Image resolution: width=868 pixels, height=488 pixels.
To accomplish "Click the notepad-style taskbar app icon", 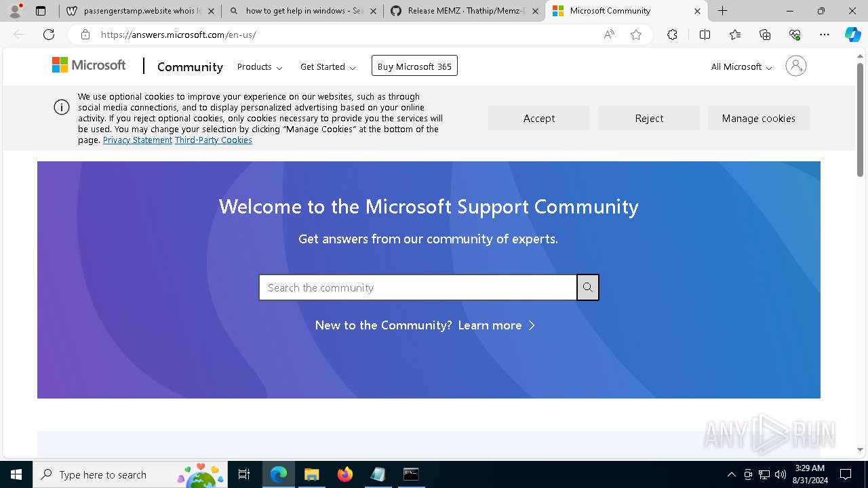I will pyautogui.click(x=378, y=474).
